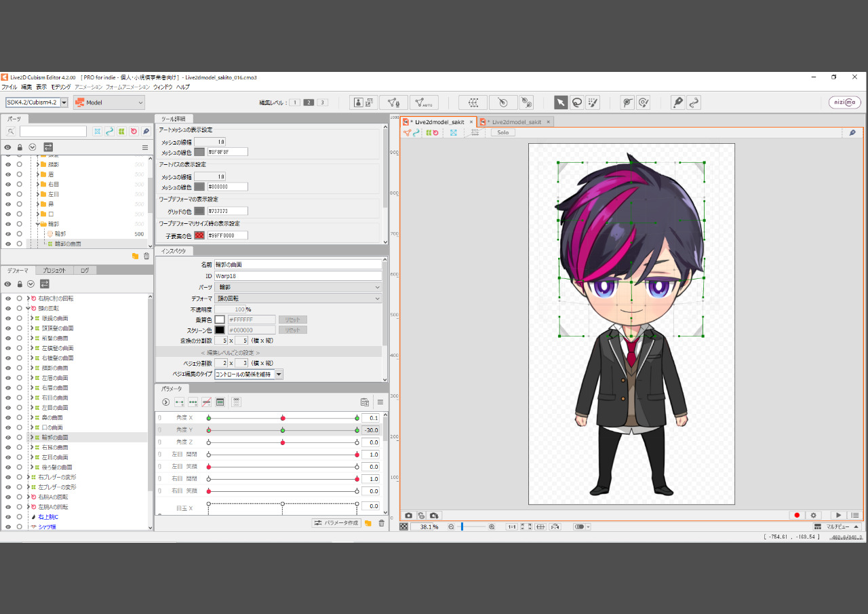The image size is (868, 614).
Task: Click add two keys parameter icon
Action: click(180, 402)
